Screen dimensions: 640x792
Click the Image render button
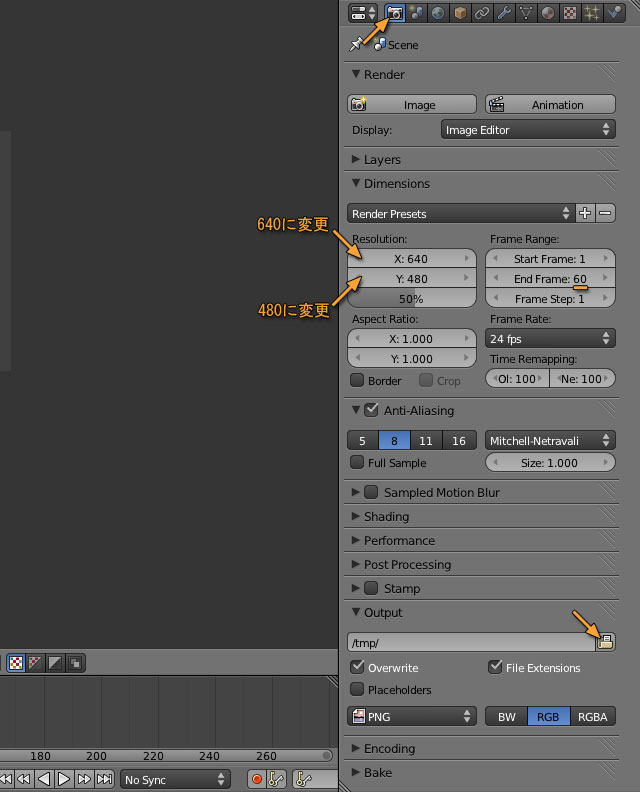[x=412, y=104]
